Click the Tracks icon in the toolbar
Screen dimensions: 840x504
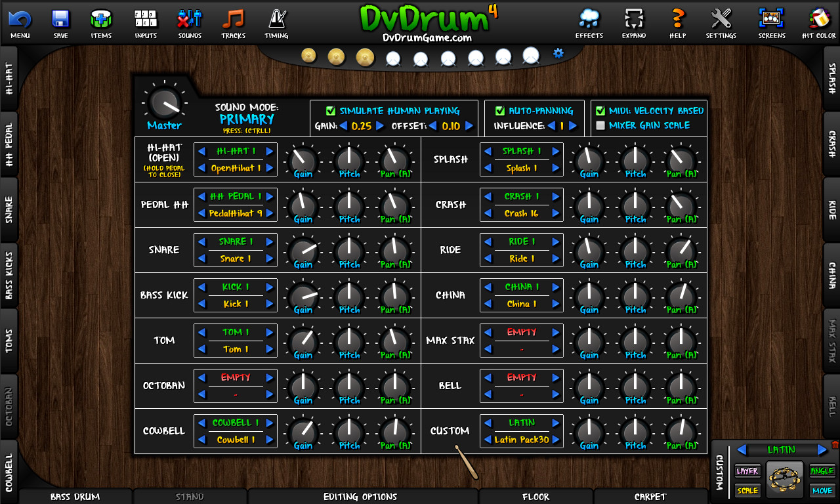(x=233, y=18)
